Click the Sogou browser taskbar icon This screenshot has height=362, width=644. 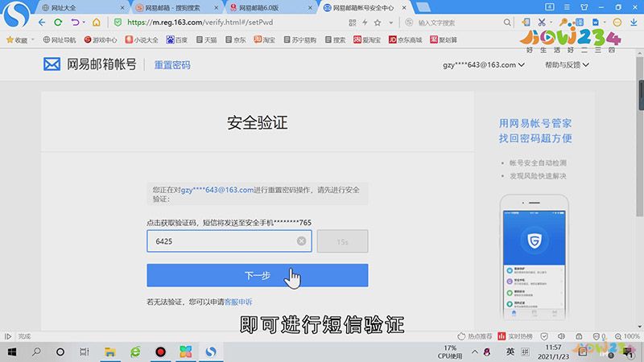pyautogui.click(x=211, y=352)
